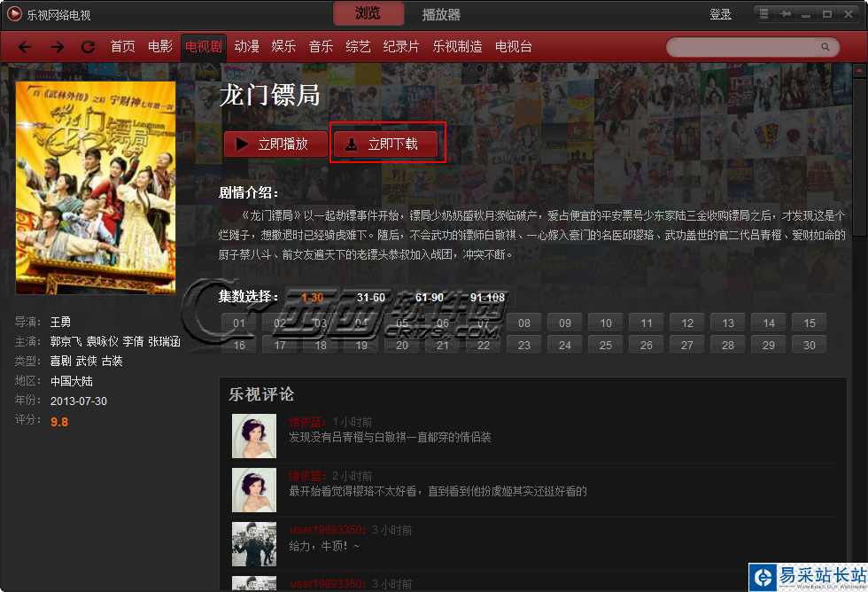Screen dimensions: 868x592
Task: Click genre tag 喜剧
Action: [x=60, y=361]
